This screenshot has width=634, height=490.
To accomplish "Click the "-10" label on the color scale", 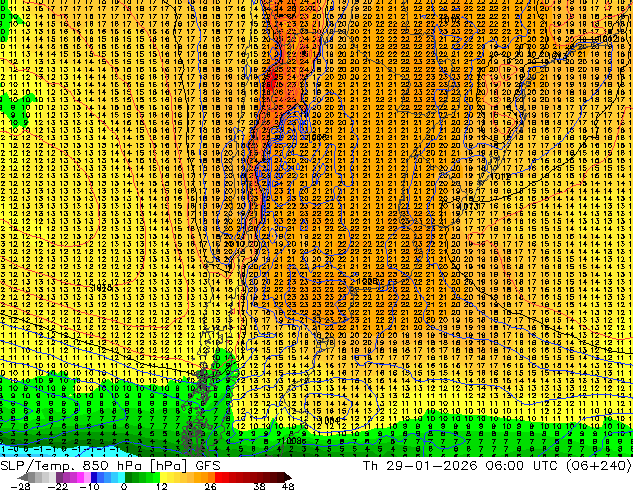I will (x=89, y=486).
